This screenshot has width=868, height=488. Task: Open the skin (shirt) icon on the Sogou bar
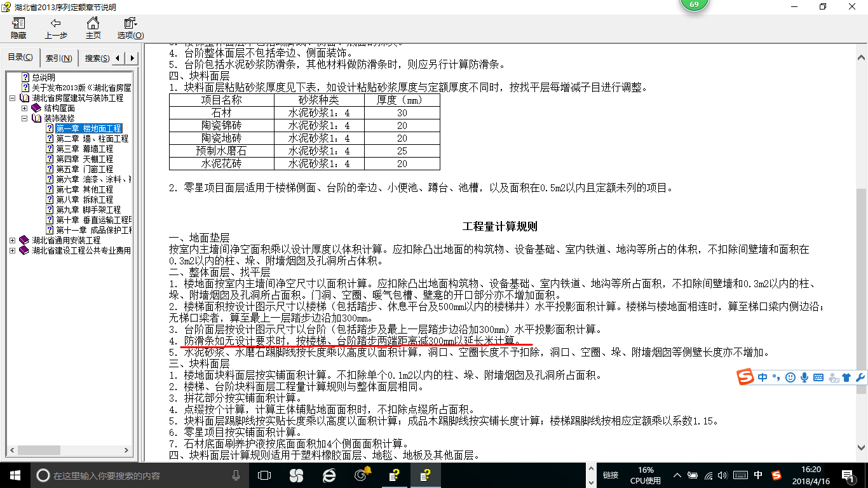click(x=847, y=377)
